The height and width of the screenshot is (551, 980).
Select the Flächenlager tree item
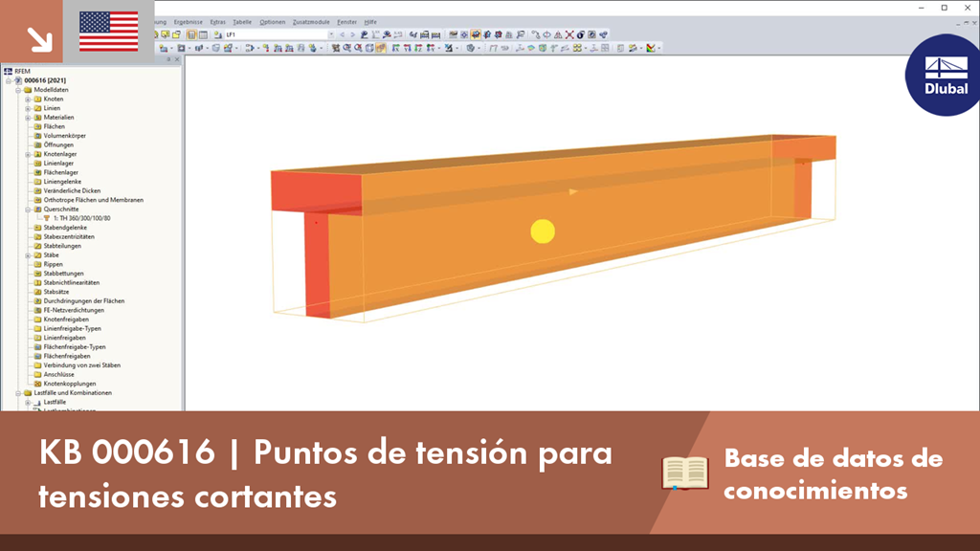[x=60, y=172]
